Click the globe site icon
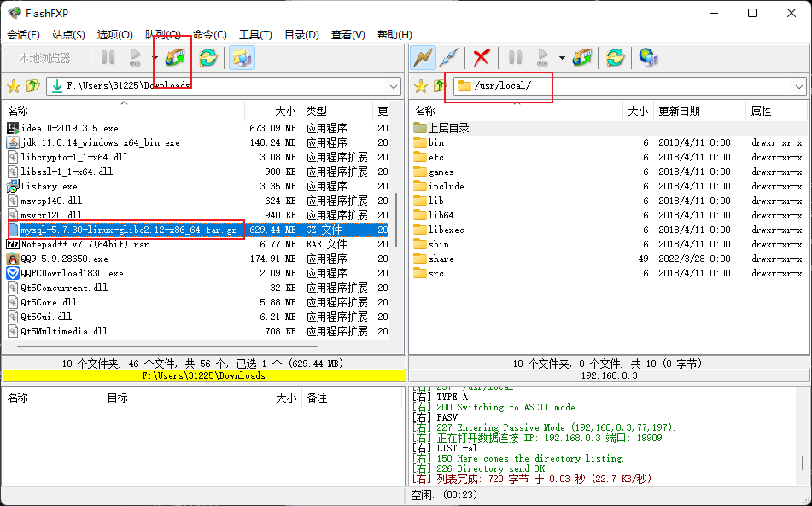Screen dimensions: 812x506 click(648, 58)
